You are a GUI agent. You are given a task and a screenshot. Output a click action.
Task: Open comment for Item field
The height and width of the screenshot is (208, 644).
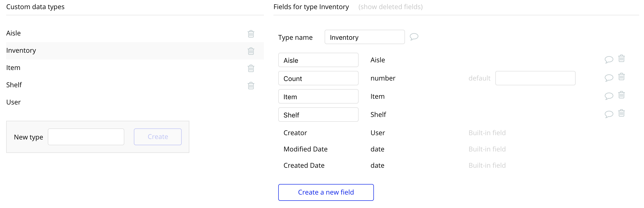608,96
